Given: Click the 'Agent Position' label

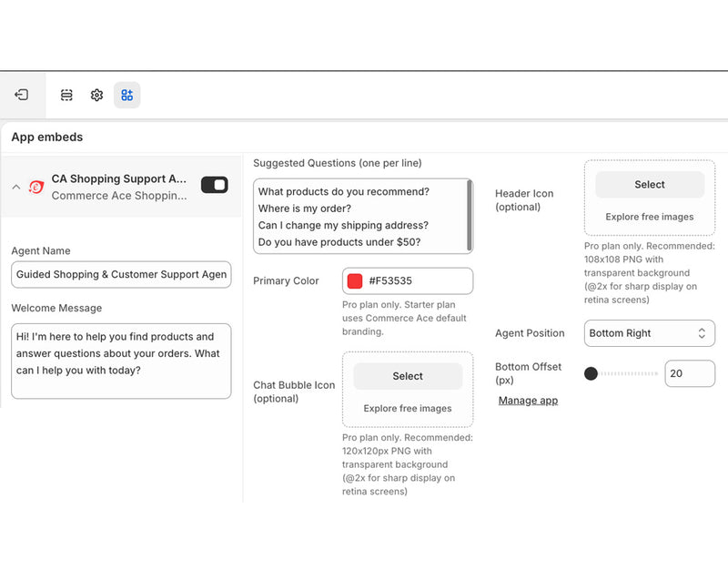Looking at the screenshot, I should coord(530,333).
